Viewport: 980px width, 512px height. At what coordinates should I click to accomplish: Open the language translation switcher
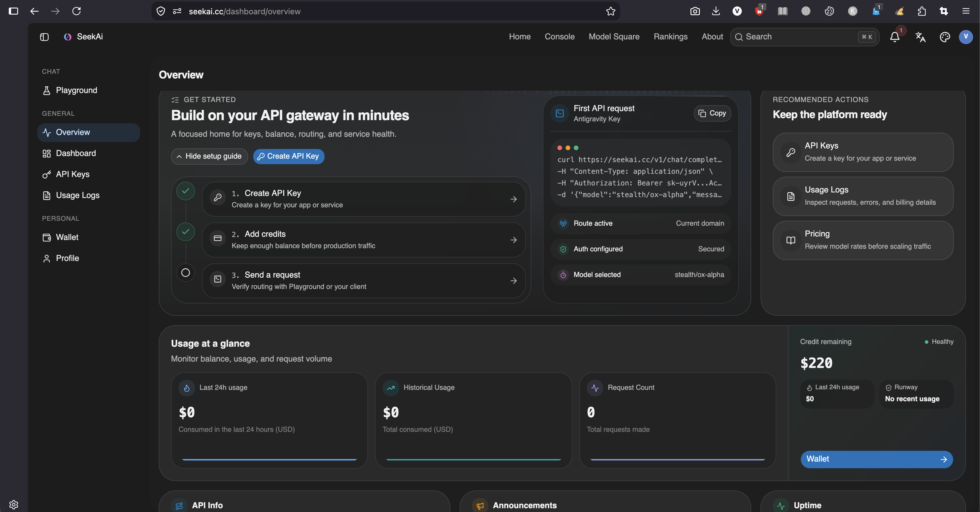coord(920,37)
